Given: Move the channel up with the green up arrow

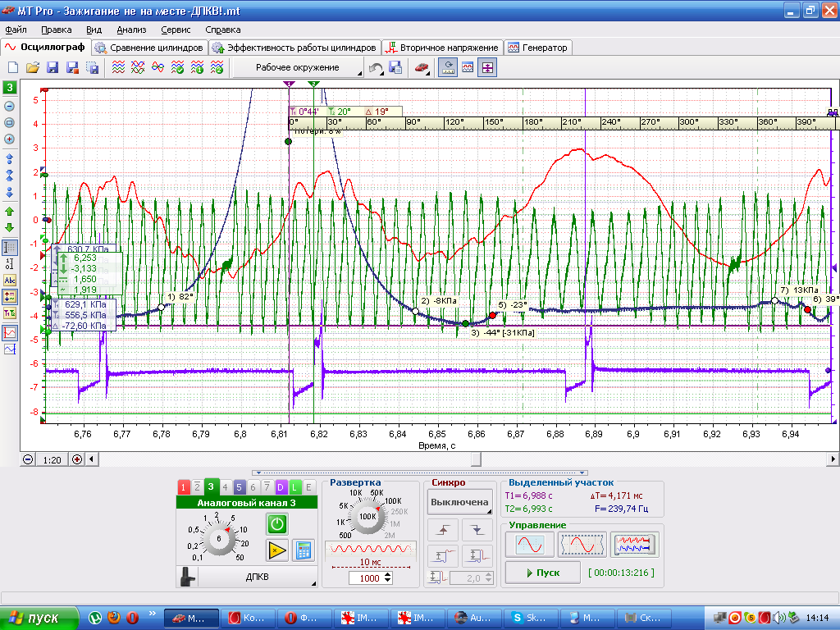Looking at the screenshot, I should tap(9, 211).
